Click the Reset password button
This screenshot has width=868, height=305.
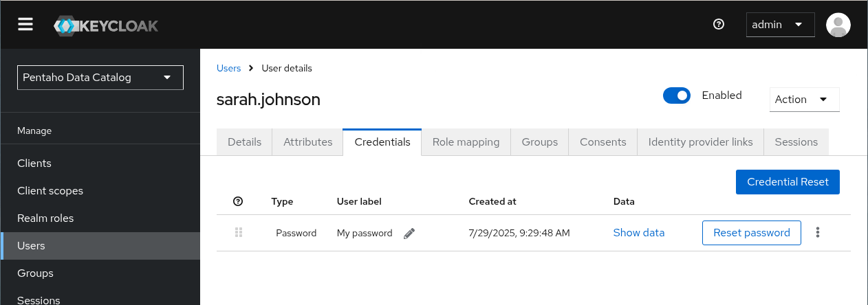(751, 233)
